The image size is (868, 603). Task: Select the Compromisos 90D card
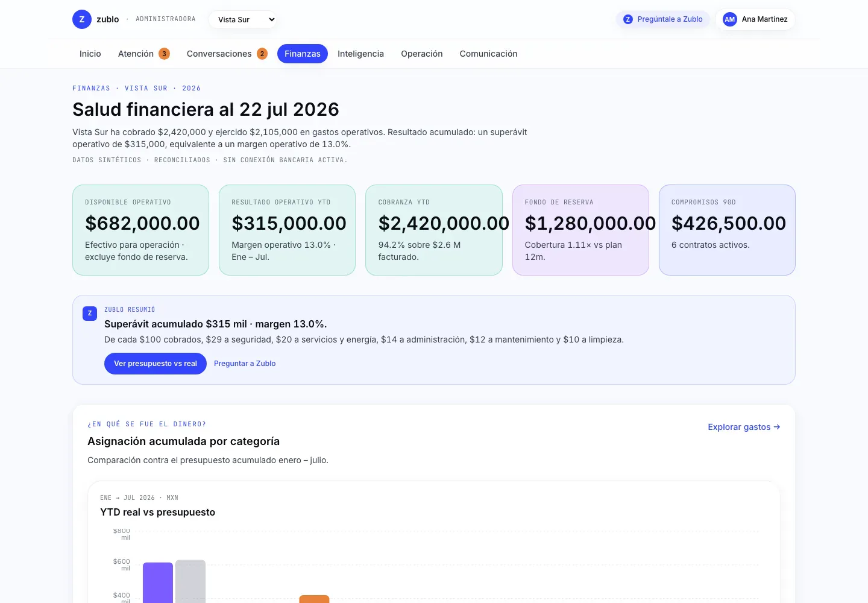point(727,230)
